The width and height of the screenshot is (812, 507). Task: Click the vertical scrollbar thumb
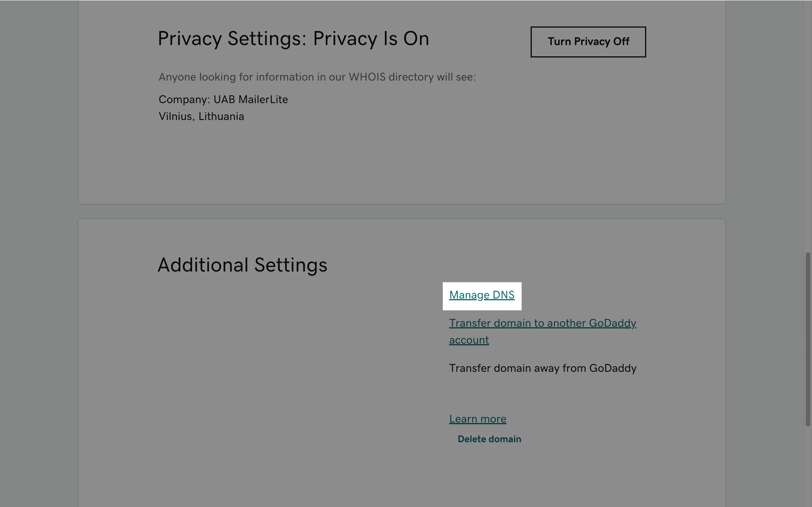pos(808,339)
